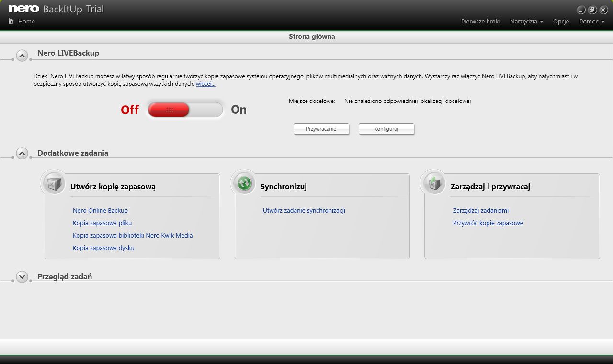The image size is (613, 364).
Task: Click the Utwórz kopię zapasową heading
Action: (x=113, y=187)
